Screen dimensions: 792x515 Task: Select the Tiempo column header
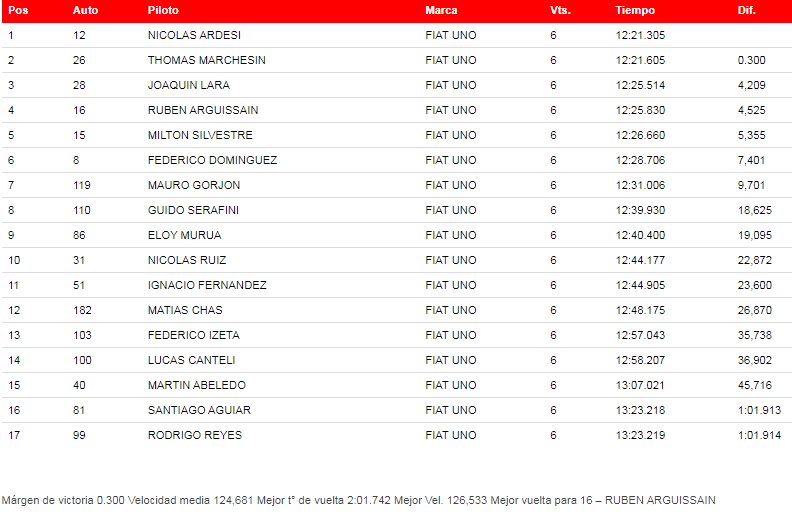[x=635, y=10]
